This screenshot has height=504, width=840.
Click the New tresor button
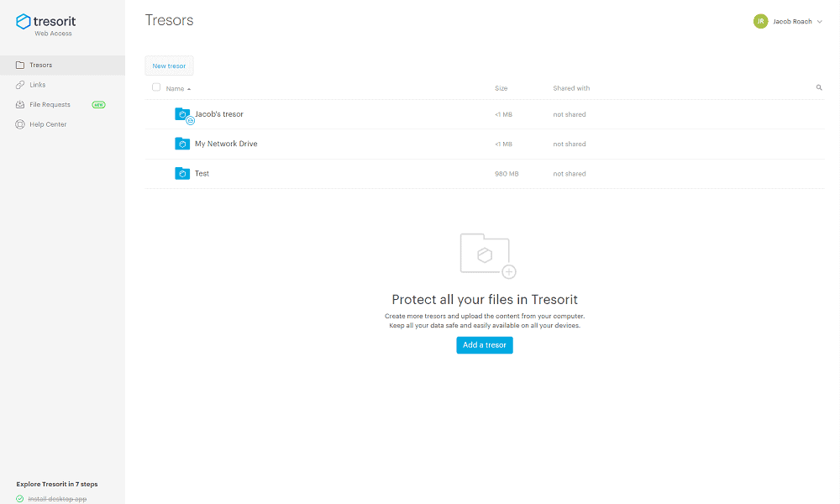coord(169,66)
